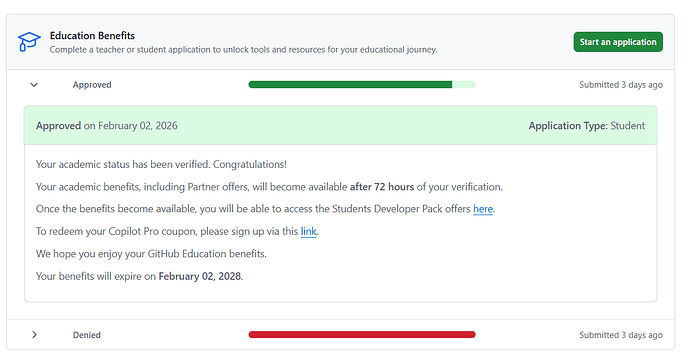Click the green Approved progress bar
Screen dimensions: 689x364
point(362,84)
